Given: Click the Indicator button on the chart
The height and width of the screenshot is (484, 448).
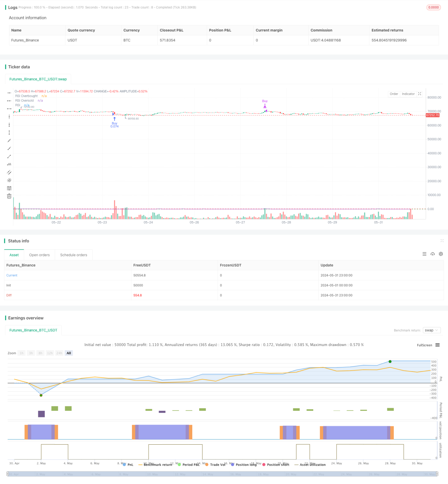Looking at the screenshot, I should tap(408, 94).
